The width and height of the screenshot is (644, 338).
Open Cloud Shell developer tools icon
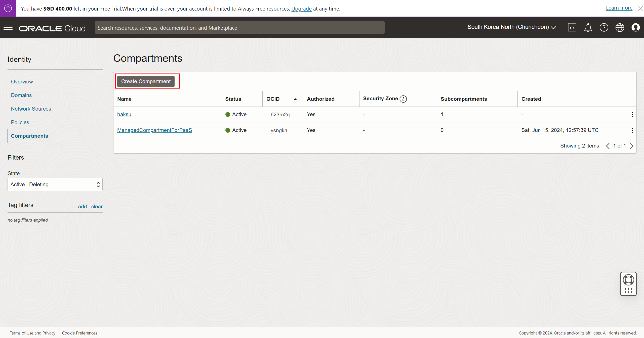[572, 27]
